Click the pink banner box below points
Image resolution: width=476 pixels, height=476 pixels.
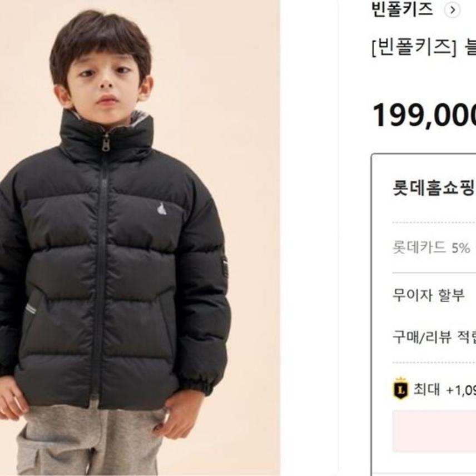click(434, 431)
